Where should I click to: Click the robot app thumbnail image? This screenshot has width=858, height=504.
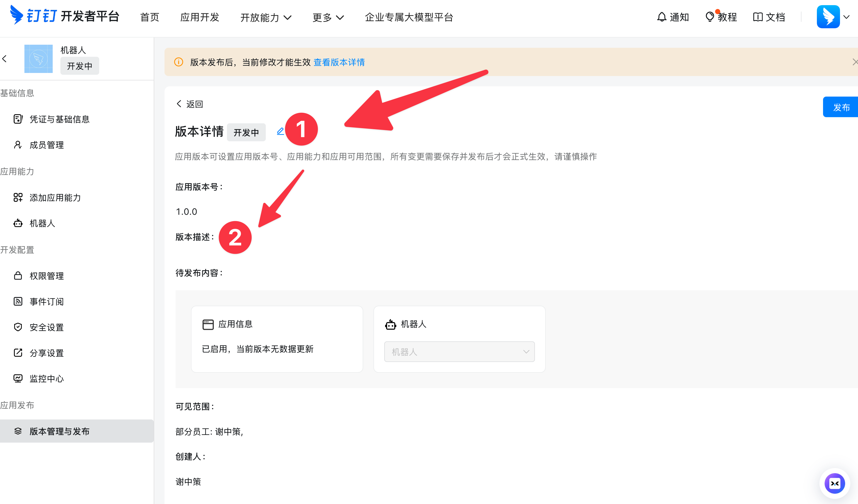pyautogui.click(x=39, y=59)
